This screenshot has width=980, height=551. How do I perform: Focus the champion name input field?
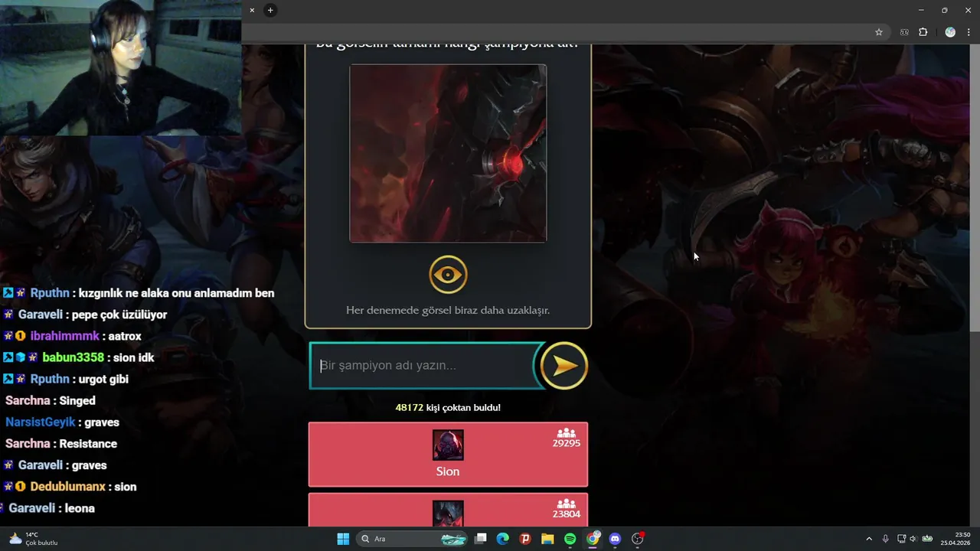pos(426,366)
